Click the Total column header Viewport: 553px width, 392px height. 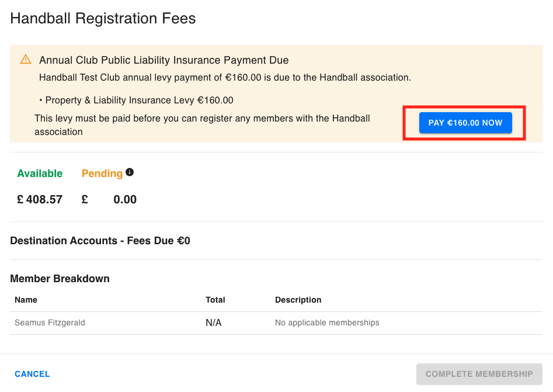215,300
